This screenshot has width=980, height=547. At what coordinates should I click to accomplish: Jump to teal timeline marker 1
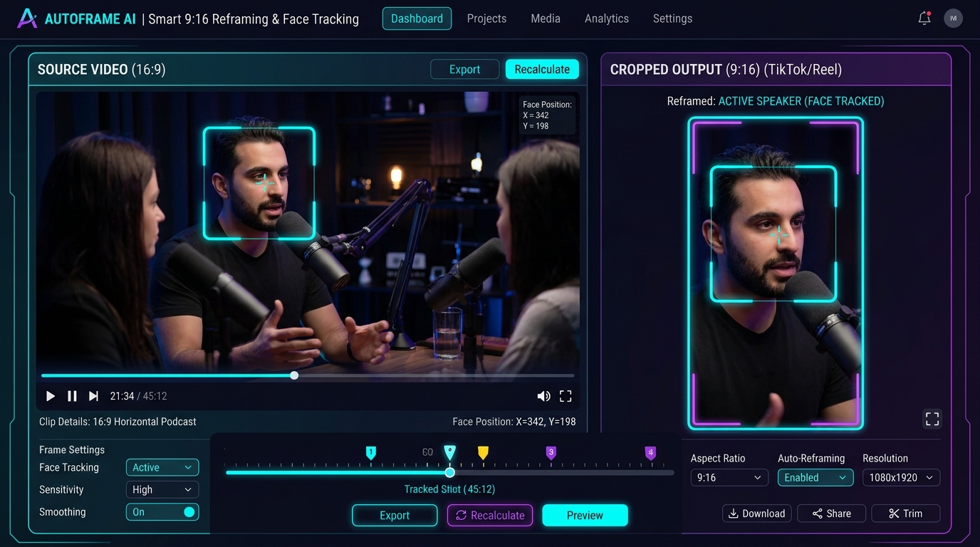370,453
